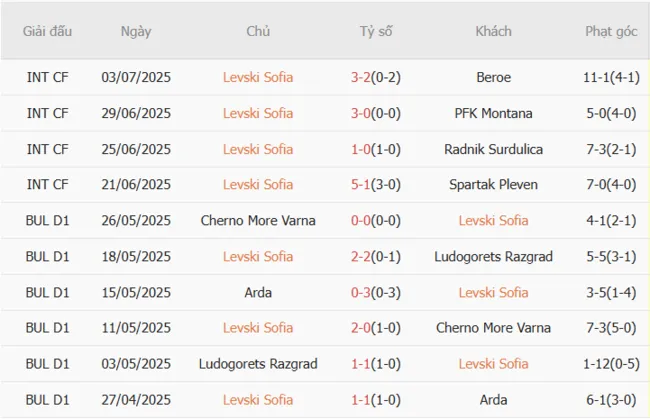Click the 1-12(0-5) corner kick value

tap(611, 364)
